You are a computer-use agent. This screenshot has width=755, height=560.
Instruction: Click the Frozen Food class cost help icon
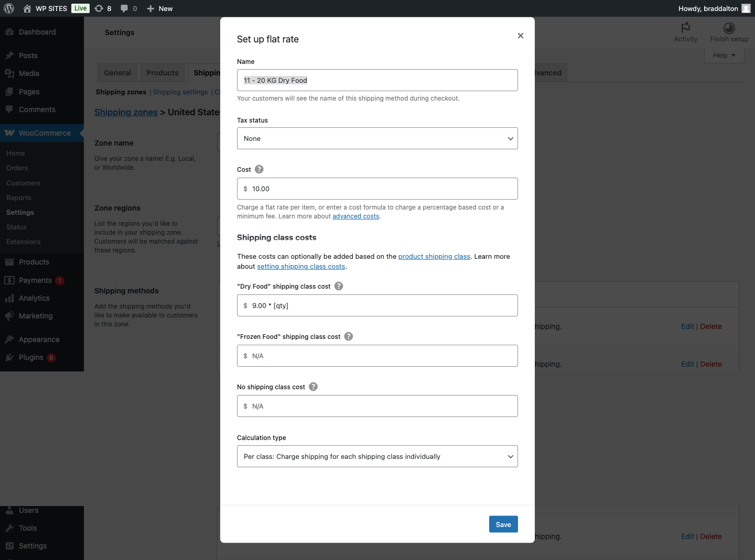349,336
